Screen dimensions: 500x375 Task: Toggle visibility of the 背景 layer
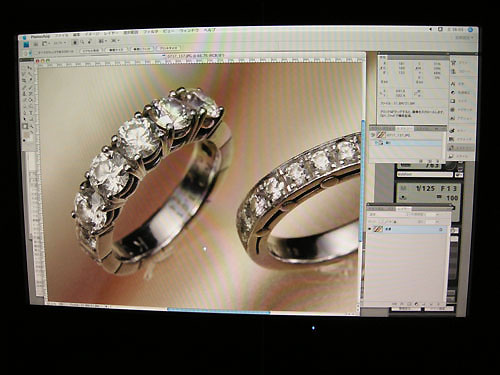(369, 229)
